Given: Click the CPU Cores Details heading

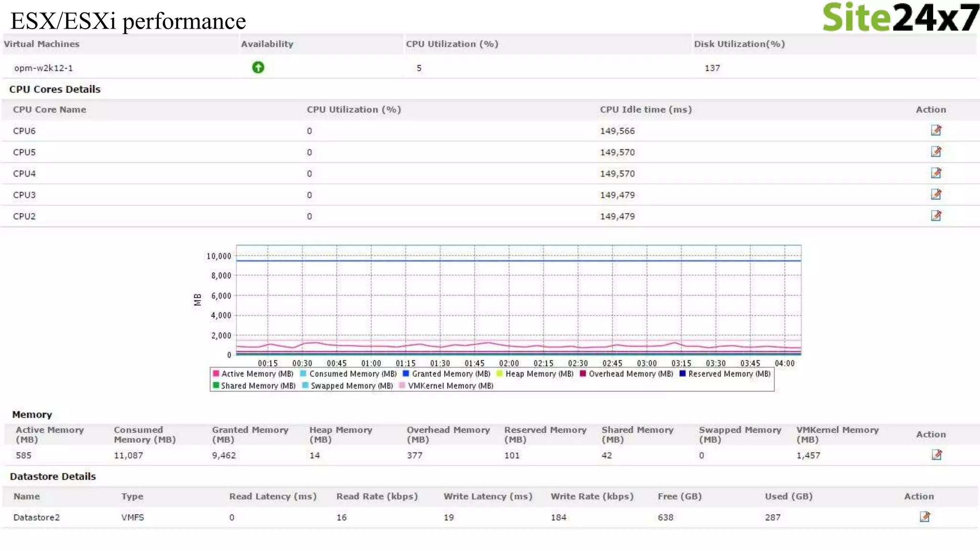Looking at the screenshot, I should 55,89.
